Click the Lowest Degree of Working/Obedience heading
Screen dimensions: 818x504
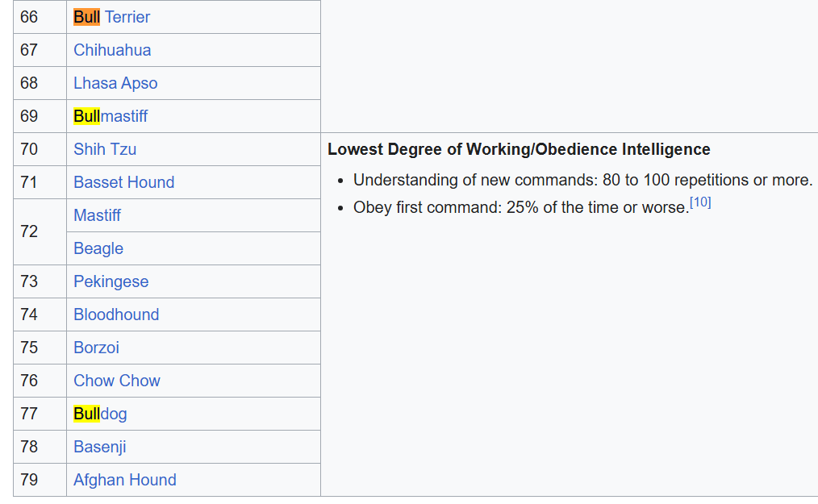[519, 149]
